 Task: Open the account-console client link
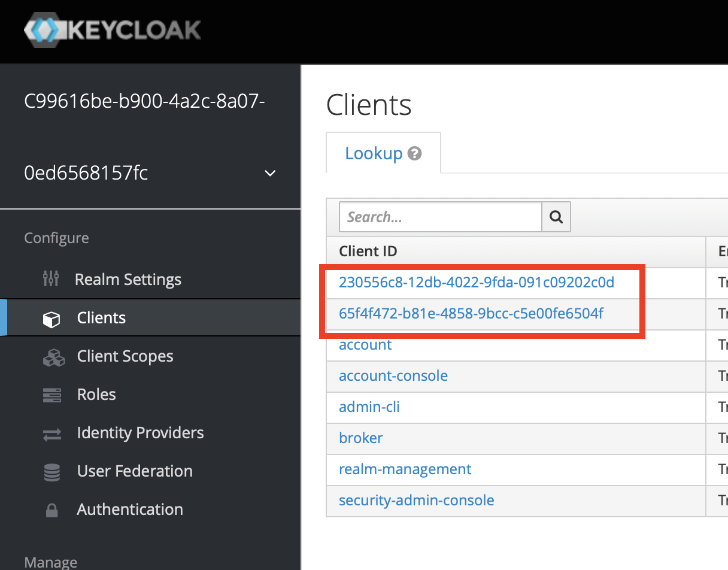pyautogui.click(x=393, y=376)
